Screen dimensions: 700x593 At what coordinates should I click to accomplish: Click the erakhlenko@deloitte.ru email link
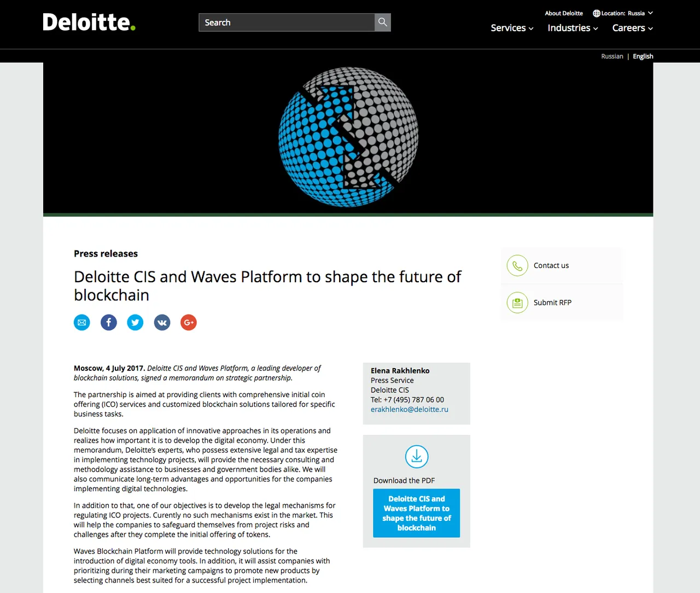point(410,409)
